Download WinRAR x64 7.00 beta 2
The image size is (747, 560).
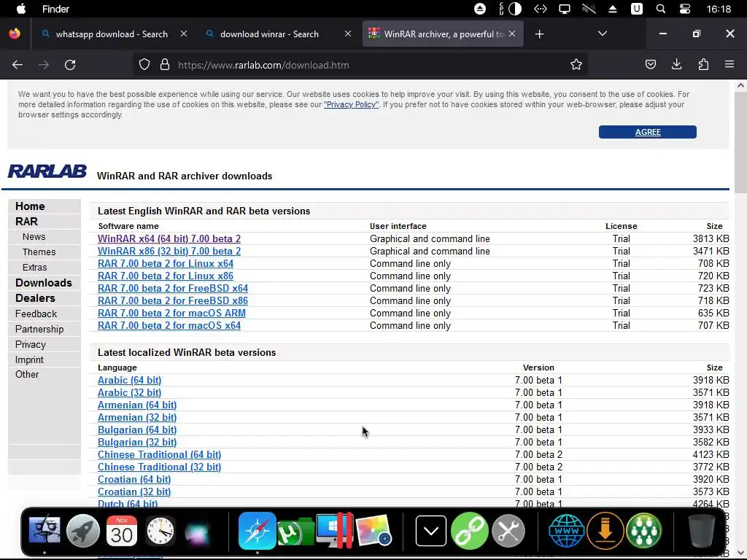pos(169,238)
